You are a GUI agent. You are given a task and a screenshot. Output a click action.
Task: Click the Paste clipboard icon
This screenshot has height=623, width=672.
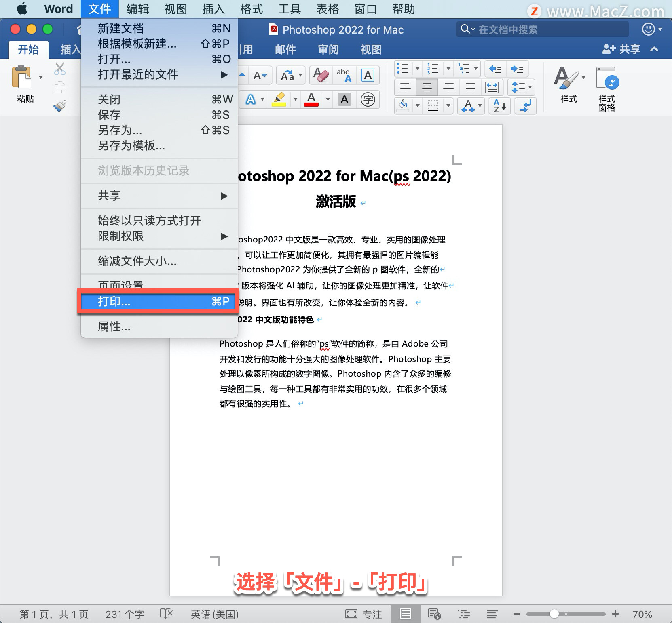21,77
